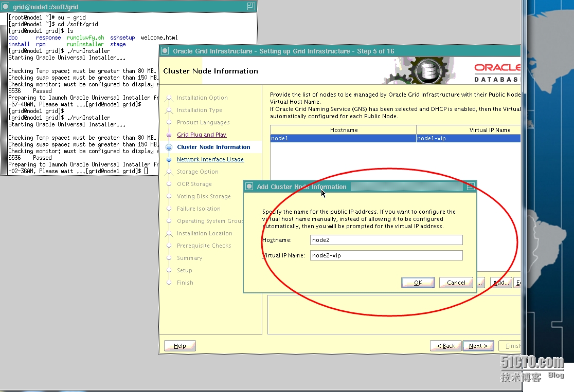Click OK in Add Cluster Node dialog
The image size is (574, 392).
(x=418, y=283)
